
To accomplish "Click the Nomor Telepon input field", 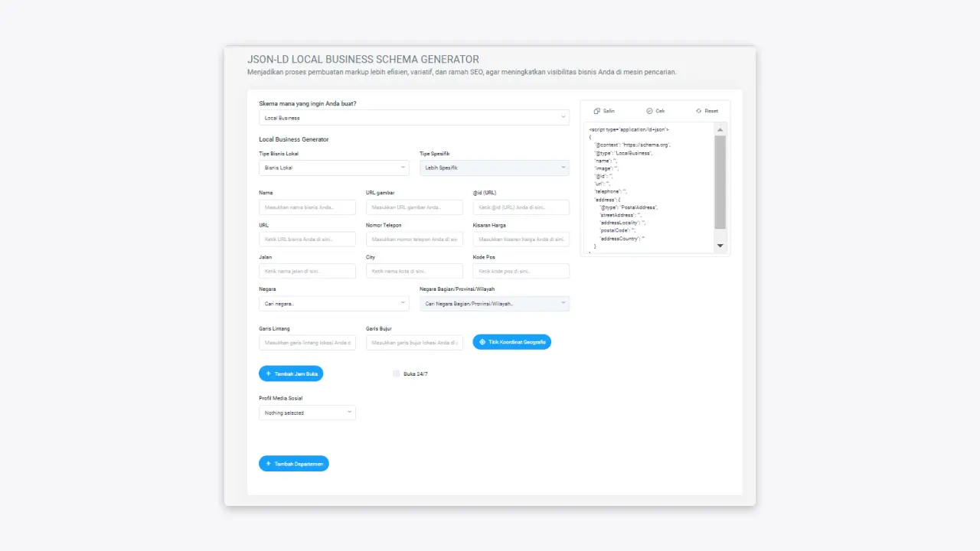I will pyautogui.click(x=414, y=239).
